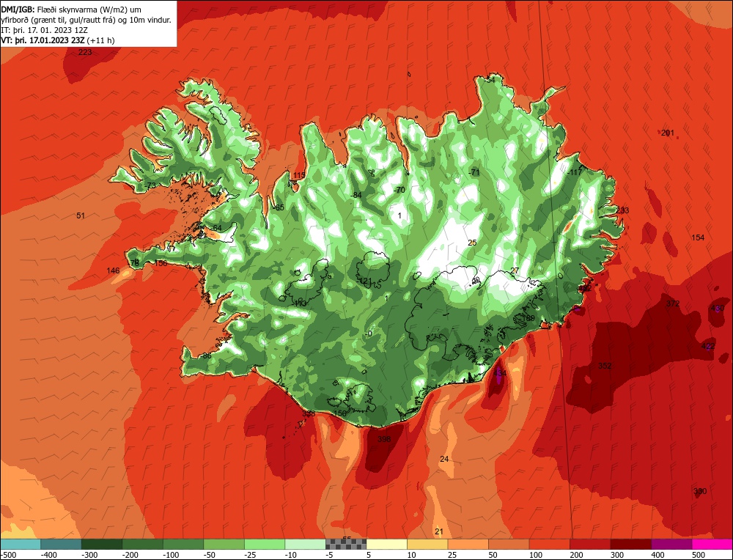The width and height of the screenshot is (733, 560).
Task: Select the darkest green swatch at -300
Action: click(x=101, y=544)
